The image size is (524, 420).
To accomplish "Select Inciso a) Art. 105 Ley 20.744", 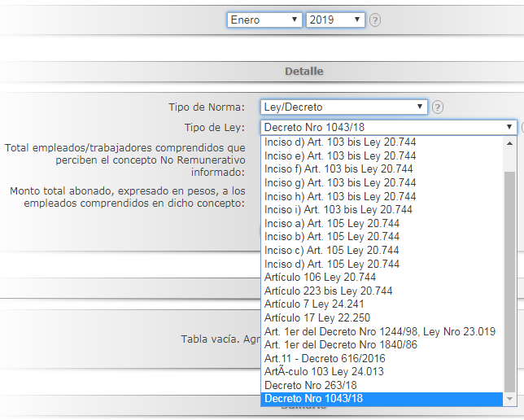I will pyautogui.click(x=331, y=223).
